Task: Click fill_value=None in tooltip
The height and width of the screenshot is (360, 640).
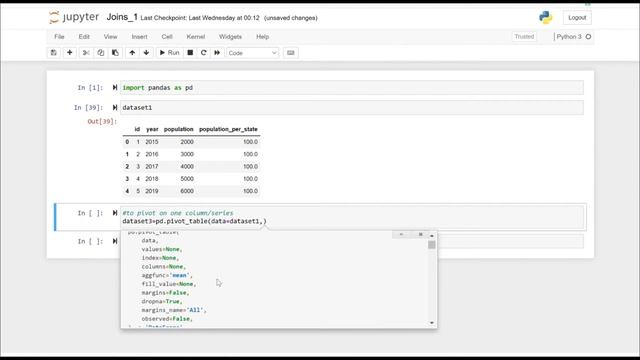Action: (x=169, y=284)
